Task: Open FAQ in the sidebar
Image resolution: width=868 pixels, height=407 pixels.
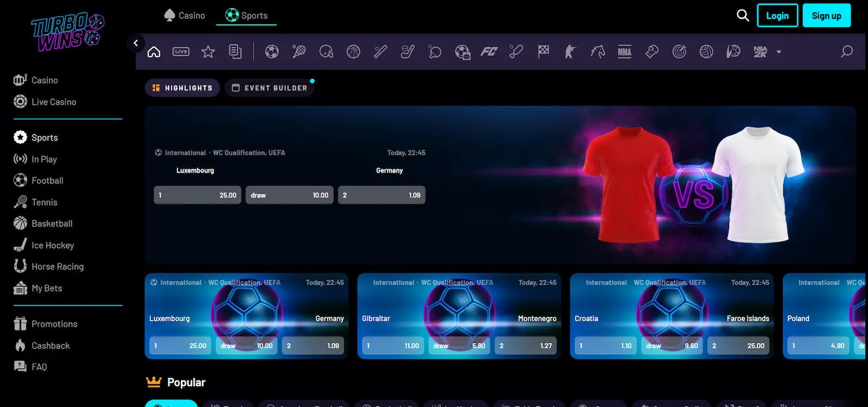Action: coord(30,367)
